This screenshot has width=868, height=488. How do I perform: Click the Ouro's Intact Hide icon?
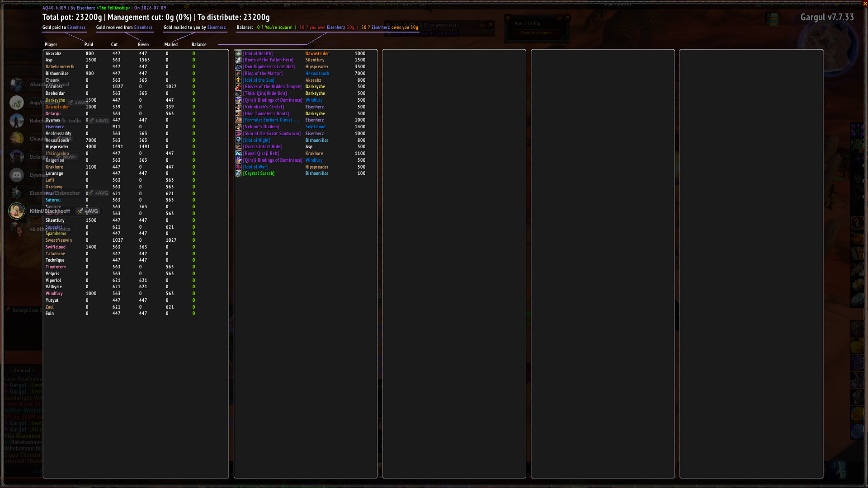pos(238,147)
